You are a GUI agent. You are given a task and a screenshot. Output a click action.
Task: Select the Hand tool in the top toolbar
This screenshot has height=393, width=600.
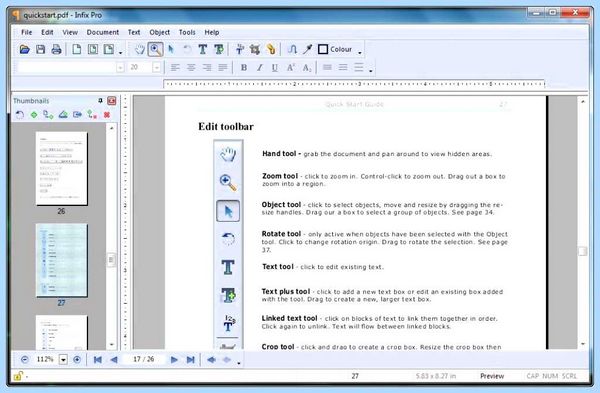[x=140, y=49]
